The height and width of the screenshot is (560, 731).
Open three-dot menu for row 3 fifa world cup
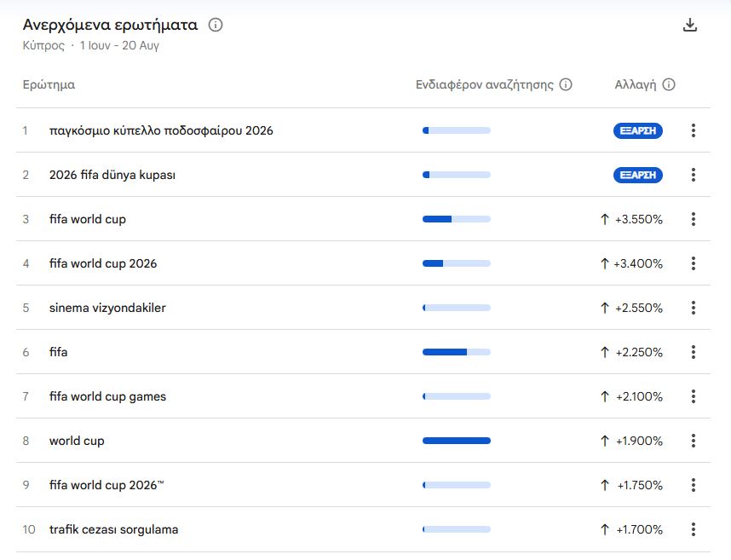694,219
